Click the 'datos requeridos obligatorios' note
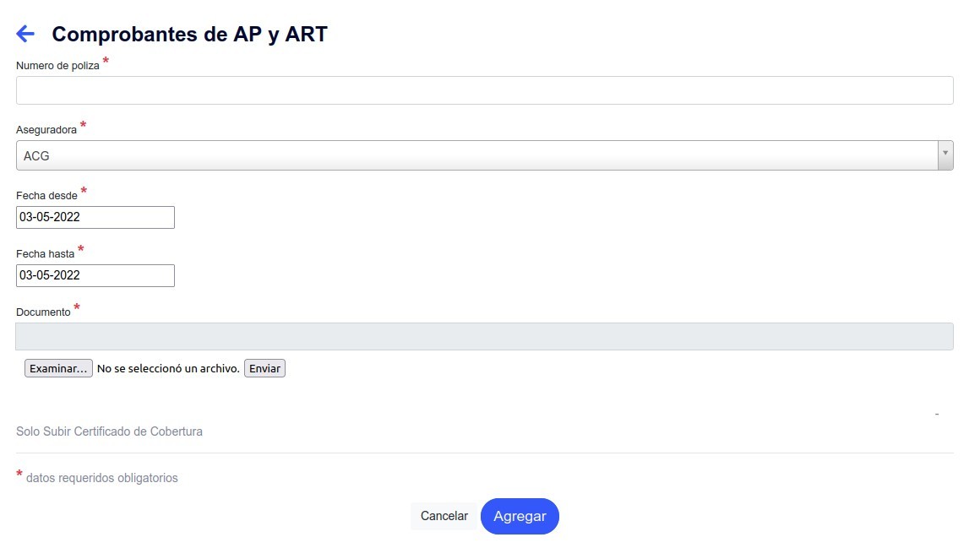Screen dimensions: 980x548 coord(101,478)
